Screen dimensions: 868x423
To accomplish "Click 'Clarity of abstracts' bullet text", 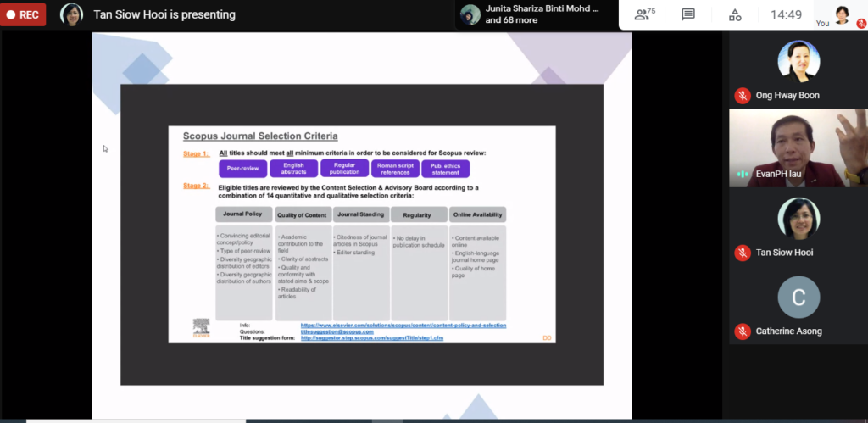I will (302, 259).
